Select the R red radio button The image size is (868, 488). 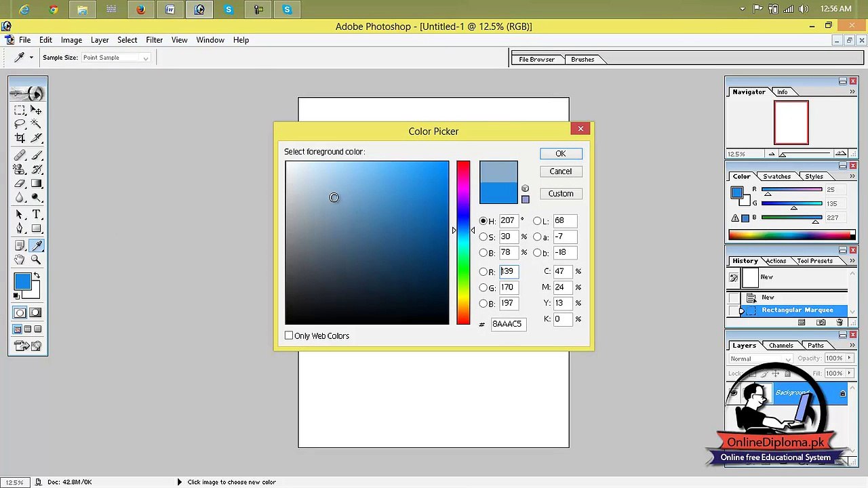(x=484, y=272)
